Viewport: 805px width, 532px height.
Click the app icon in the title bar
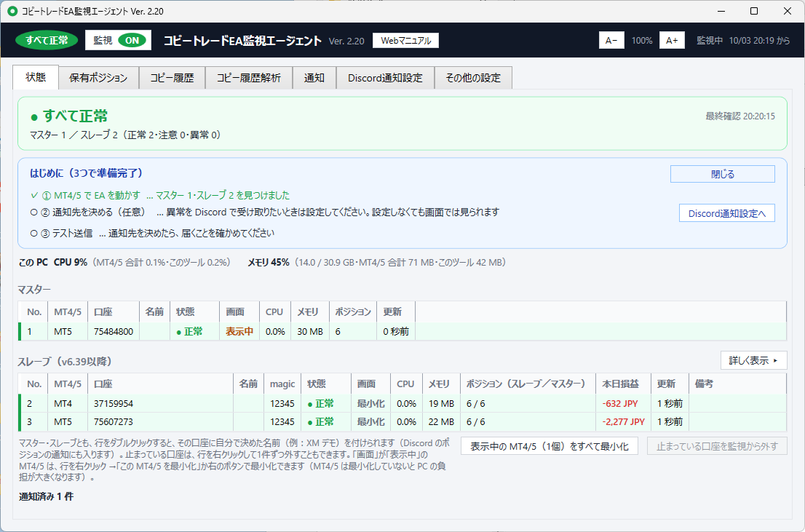pyautogui.click(x=12, y=11)
